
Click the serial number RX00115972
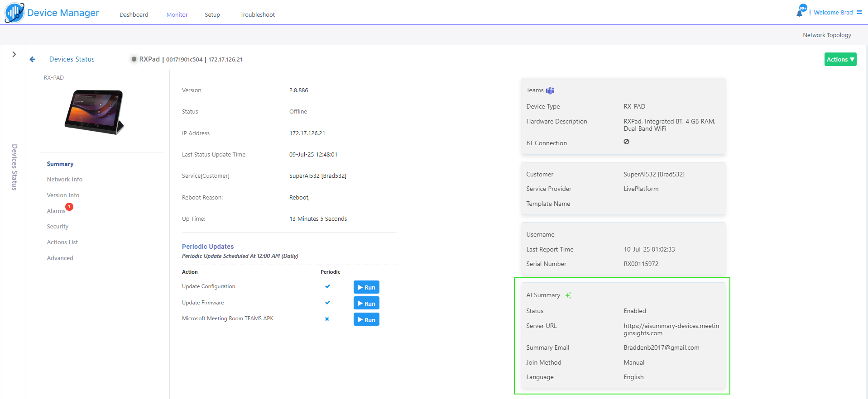[x=641, y=264]
